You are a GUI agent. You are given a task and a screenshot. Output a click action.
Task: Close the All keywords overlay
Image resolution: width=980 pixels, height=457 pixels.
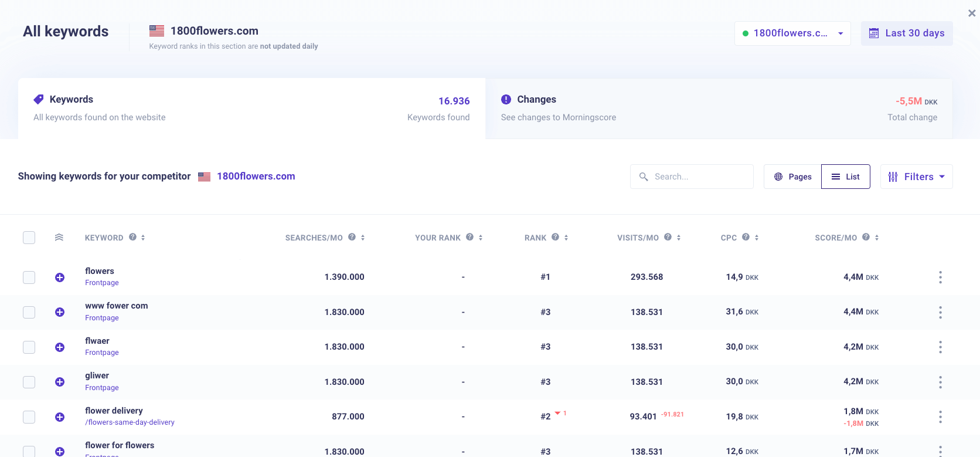pos(972,13)
